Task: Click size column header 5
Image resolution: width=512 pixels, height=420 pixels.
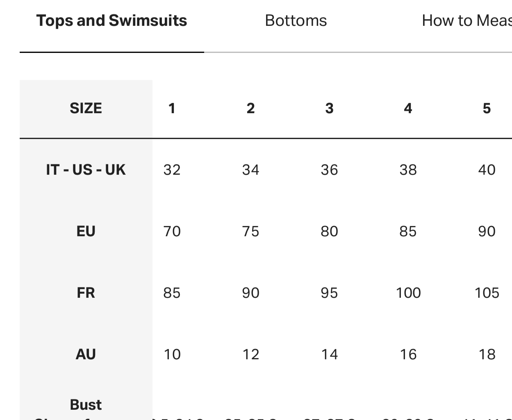Action: pyautogui.click(x=487, y=108)
